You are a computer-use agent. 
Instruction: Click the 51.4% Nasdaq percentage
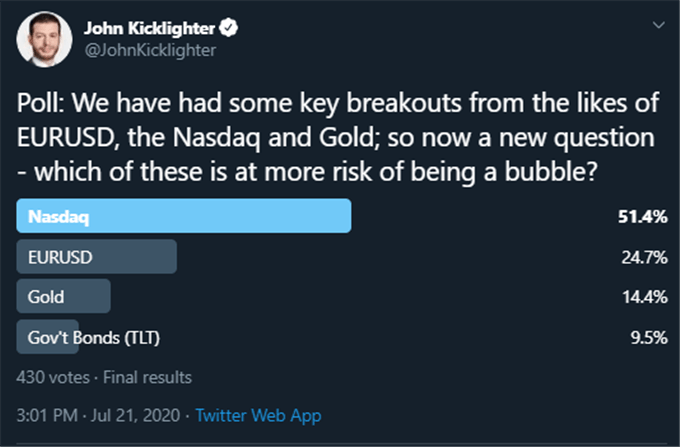pos(642,216)
